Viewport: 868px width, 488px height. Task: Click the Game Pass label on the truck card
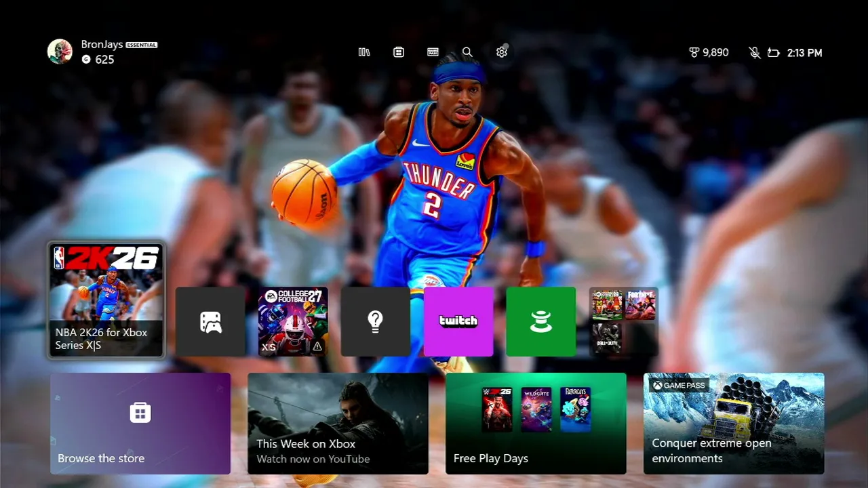click(x=679, y=385)
